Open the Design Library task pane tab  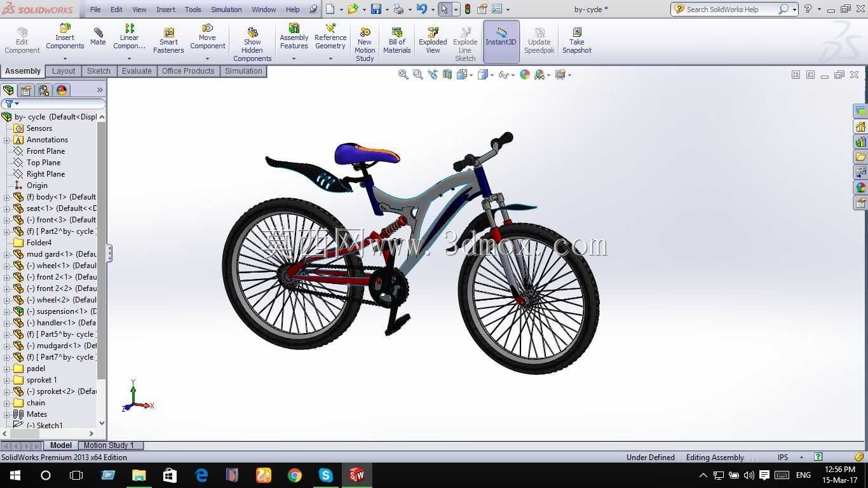point(860,142)
